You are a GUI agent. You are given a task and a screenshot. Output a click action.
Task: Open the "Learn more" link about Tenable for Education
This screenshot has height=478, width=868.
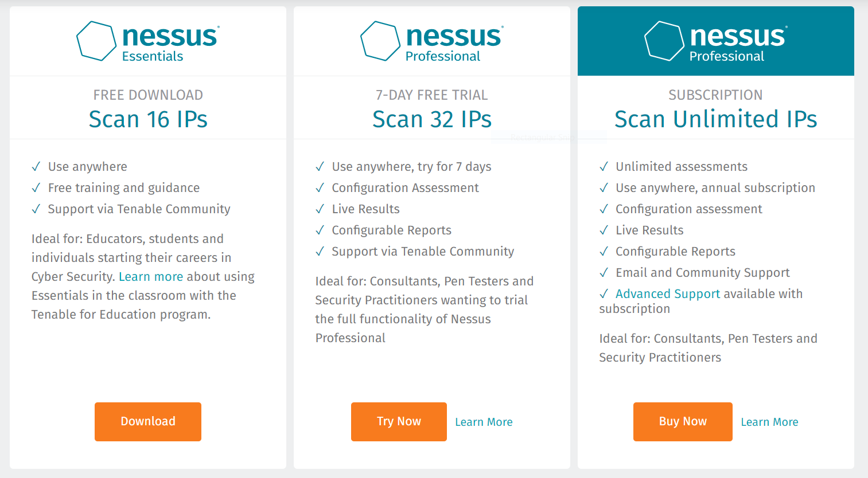[151, 276]
